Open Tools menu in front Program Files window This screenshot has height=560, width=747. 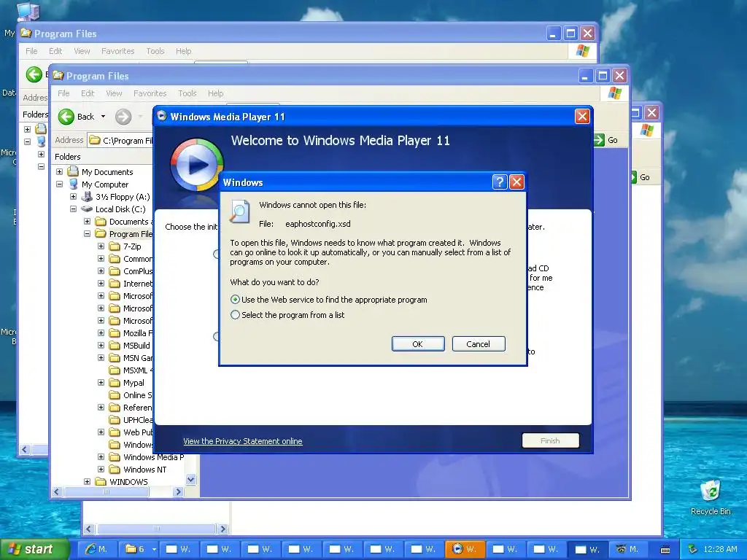click(187, 93)
